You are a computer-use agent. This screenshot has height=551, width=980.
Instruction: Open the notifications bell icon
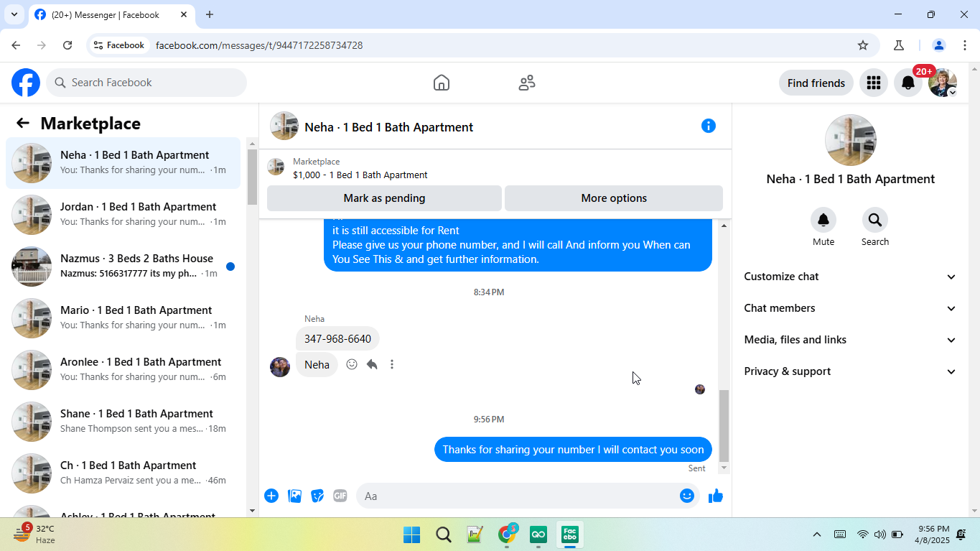click(x=908, y=83)
